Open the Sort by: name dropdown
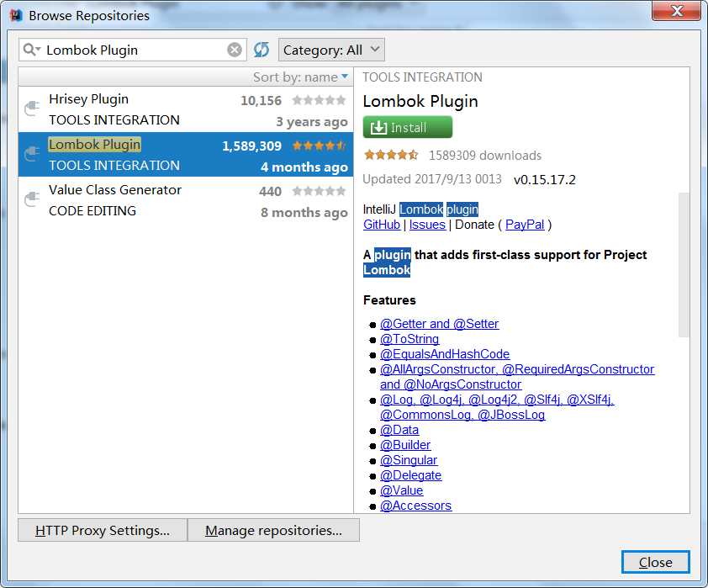The height and width of the screenshot is (588, 708). click(300, 77)
